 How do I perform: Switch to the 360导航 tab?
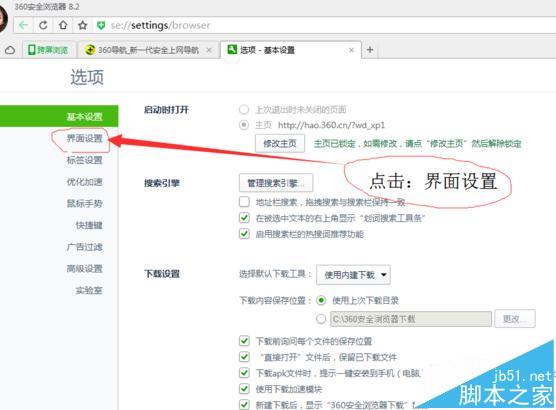(148, 50)
